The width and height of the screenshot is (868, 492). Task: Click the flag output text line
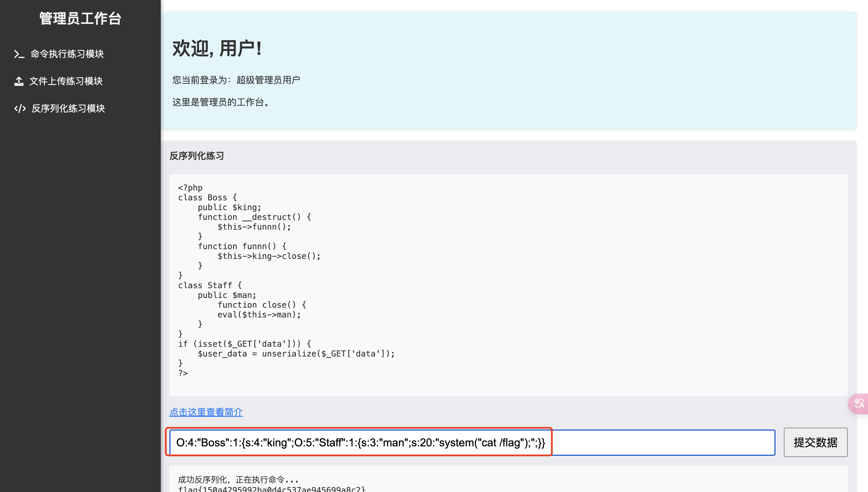(x=271, y=489)
